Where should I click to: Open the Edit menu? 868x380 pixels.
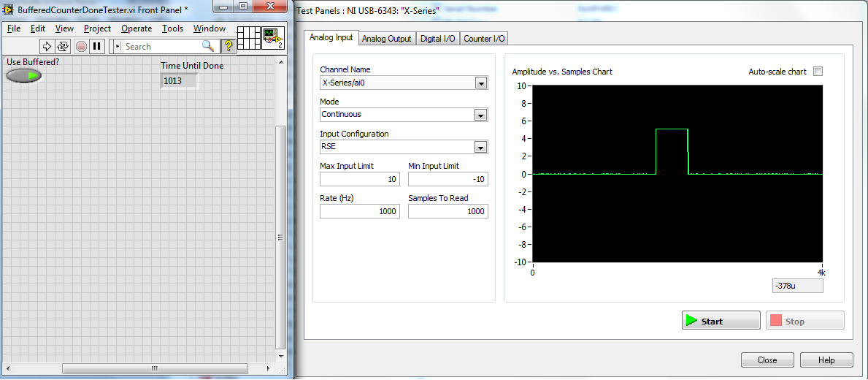[38, 28]
